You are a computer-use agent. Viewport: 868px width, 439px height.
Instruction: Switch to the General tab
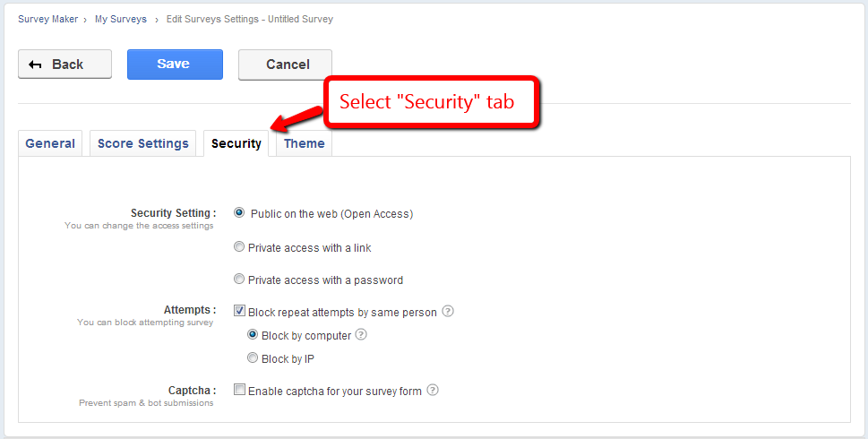[x=50, y=143]
